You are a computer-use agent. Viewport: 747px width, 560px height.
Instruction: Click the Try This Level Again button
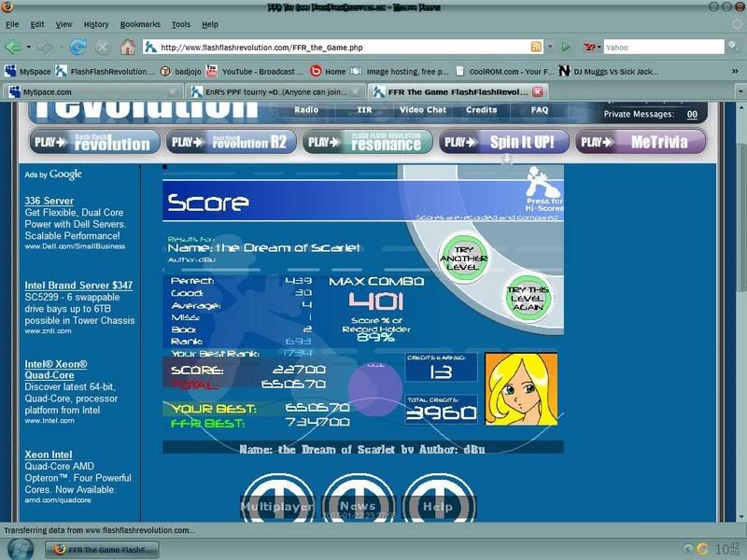pos(526,297)
